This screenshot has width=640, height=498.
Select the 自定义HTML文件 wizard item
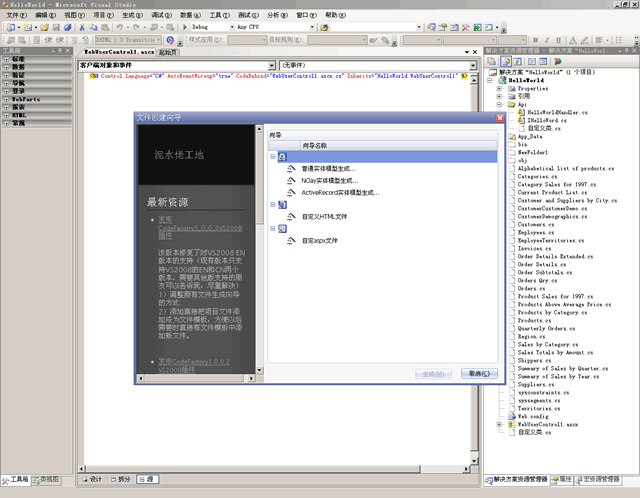click(324, 217)
